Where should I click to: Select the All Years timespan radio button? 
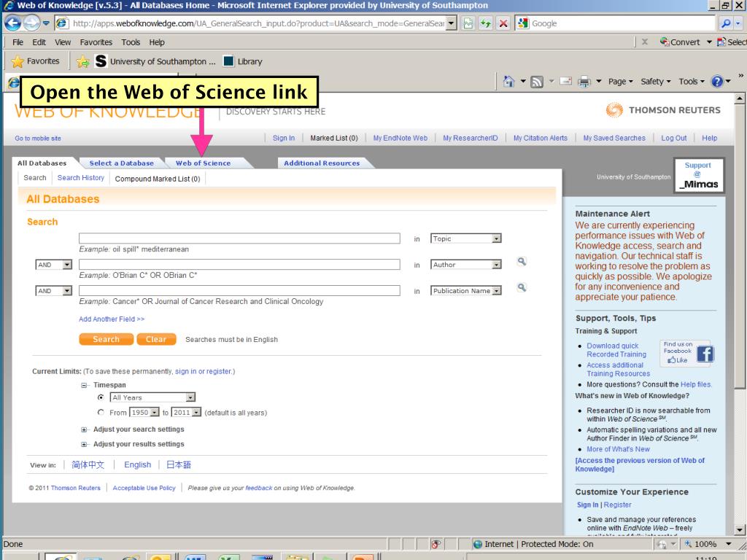tap(101, 397)
